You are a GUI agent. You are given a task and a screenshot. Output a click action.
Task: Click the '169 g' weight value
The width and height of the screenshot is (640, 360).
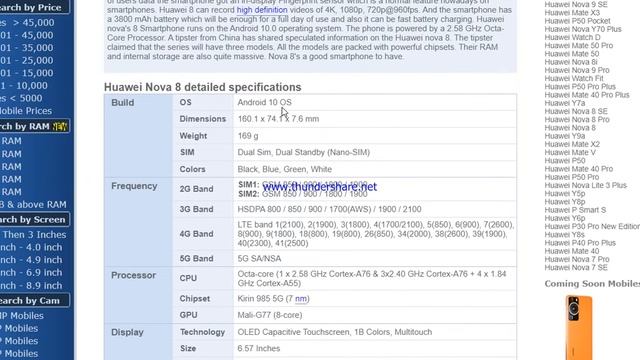(x=248, y=136)
